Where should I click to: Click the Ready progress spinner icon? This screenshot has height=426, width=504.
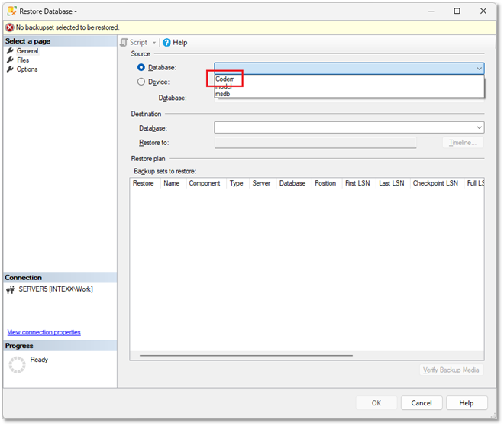coord(17,365)
